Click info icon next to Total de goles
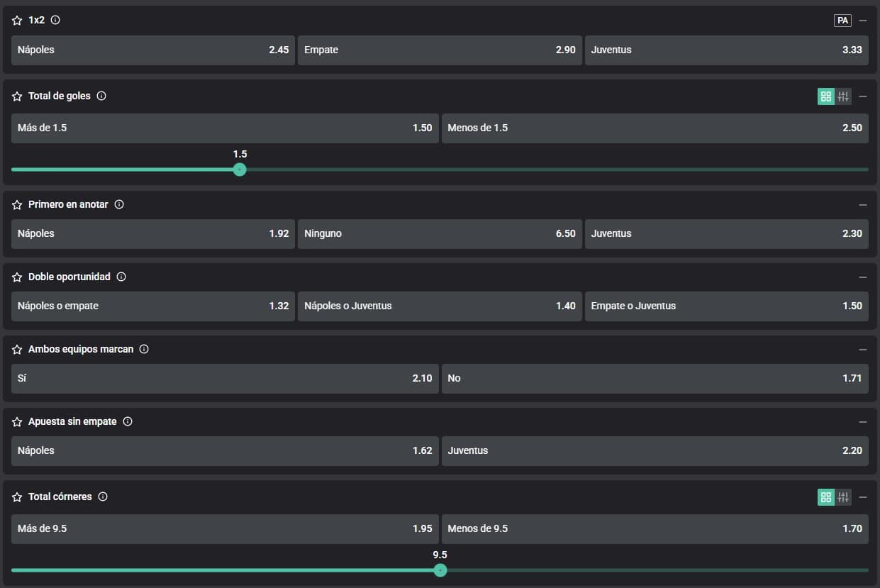This screenshot has height=588, width=880. (101, 96)
